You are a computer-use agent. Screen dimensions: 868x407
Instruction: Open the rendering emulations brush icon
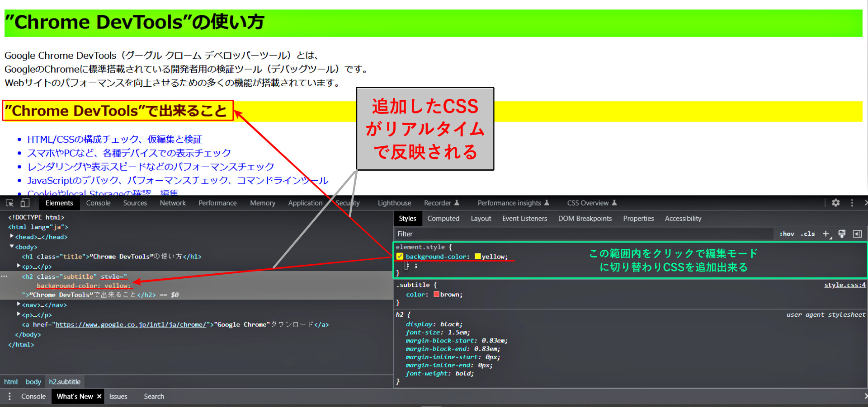[x=842, y=234]
